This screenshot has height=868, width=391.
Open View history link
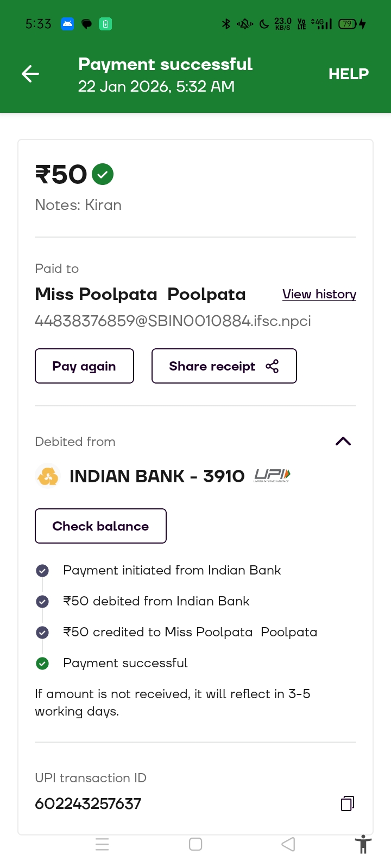point(319,294)
